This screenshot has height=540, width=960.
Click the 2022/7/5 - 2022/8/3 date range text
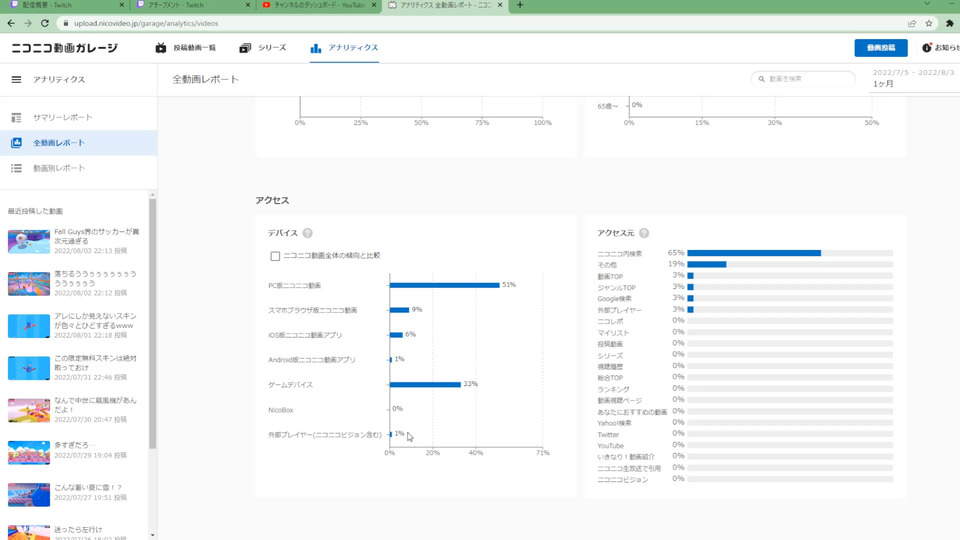[913, 72]
